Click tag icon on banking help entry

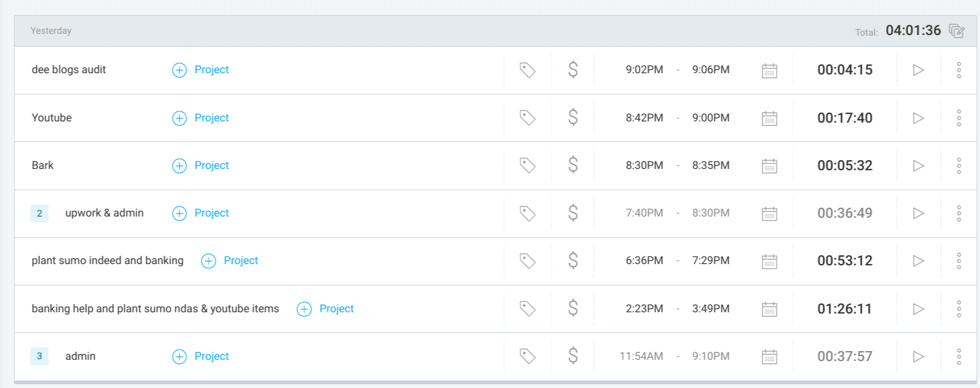click(528, 309)
